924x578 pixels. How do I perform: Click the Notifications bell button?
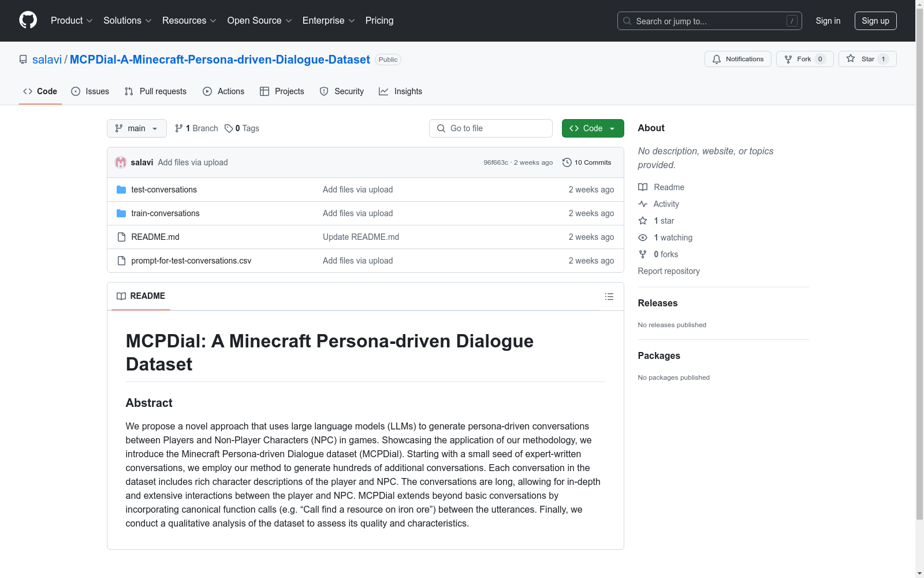pyautogui.click(x=737, y=59)
